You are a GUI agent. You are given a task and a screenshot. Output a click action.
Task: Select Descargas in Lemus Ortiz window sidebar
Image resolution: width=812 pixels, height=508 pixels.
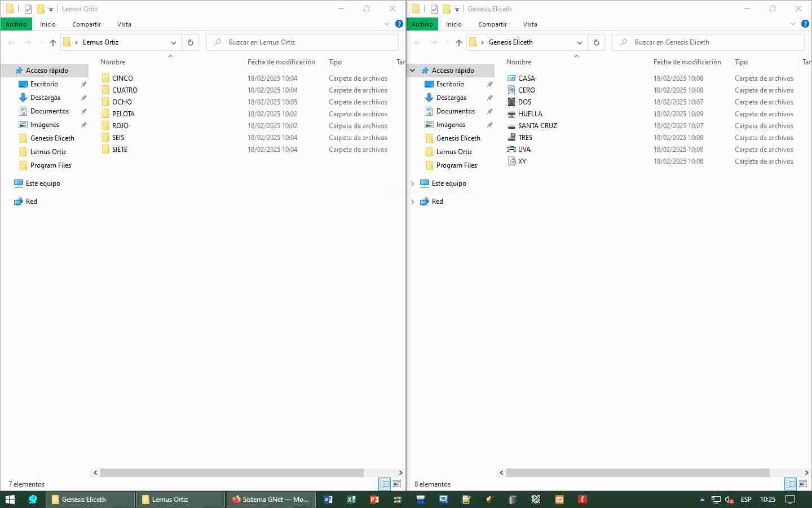click(x=45, y=98)
